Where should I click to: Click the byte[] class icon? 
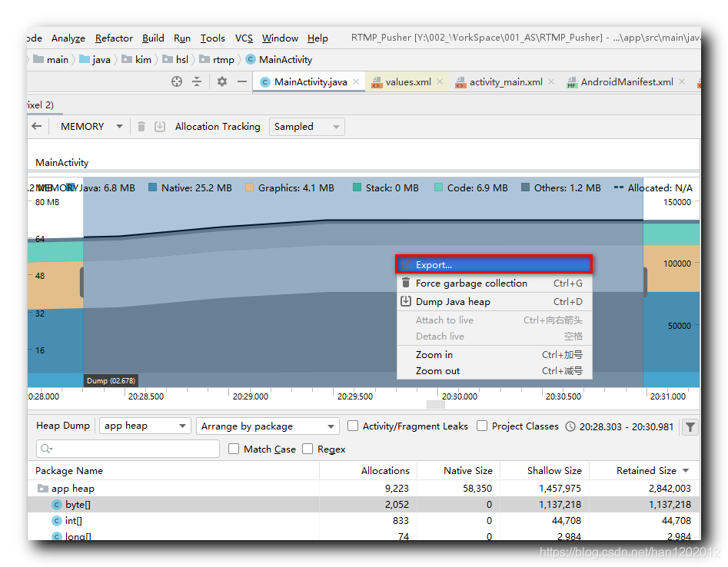(x=57, y=505)
